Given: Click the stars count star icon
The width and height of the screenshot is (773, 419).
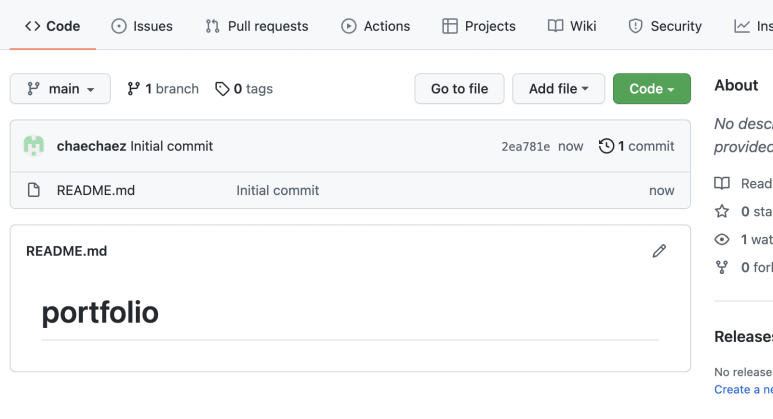Looking at the screenshot, I should pyautogui.click(x=722, y=211).
